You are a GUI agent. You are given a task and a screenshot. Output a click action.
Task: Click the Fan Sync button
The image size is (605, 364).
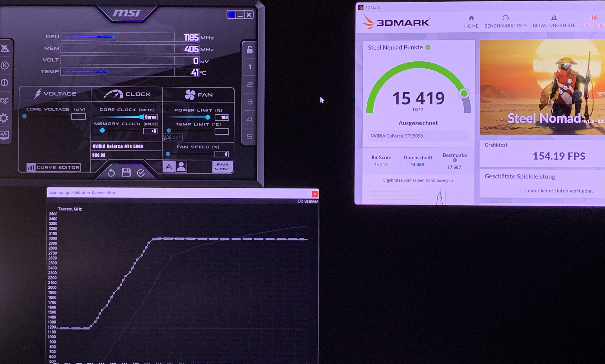(223, 167)
